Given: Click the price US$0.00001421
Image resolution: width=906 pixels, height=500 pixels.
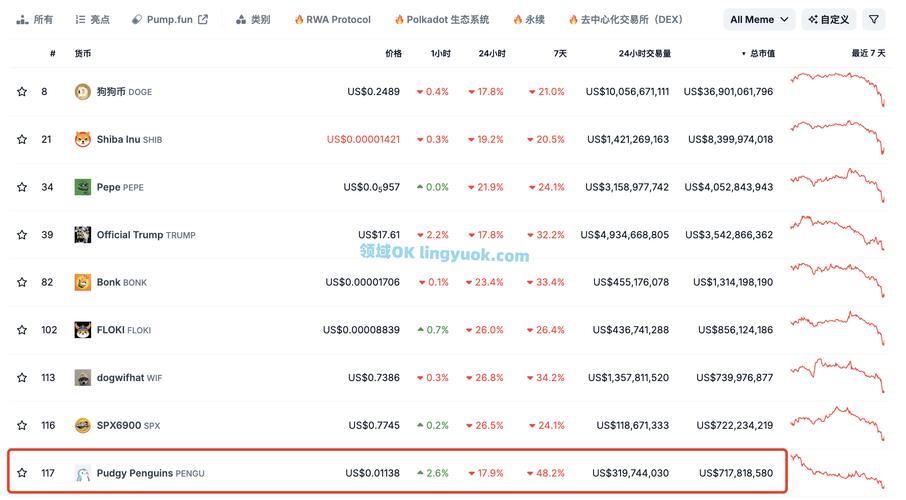Looking at the screenshot, I should [363, 139].
